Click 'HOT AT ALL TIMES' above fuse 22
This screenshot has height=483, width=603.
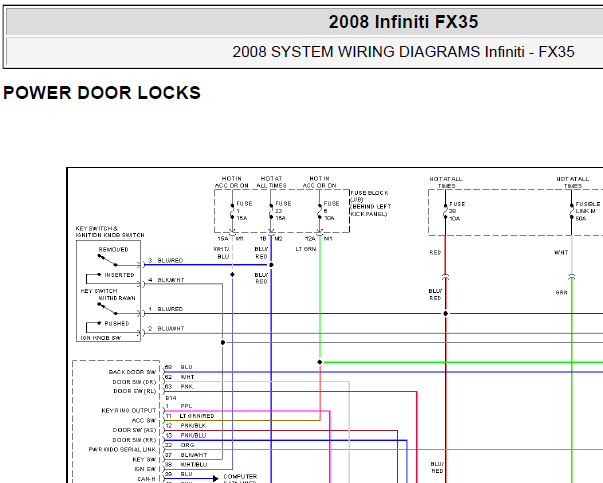coord(271,182)
